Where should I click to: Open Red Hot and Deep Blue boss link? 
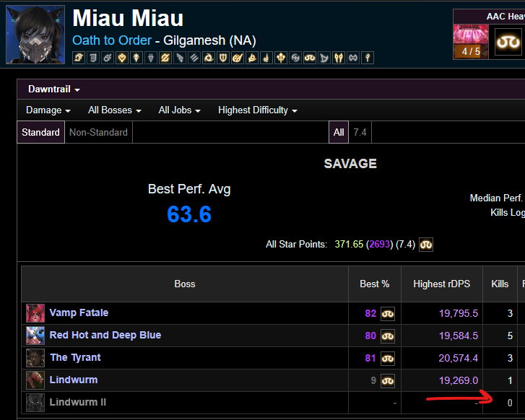coord(105,335)
